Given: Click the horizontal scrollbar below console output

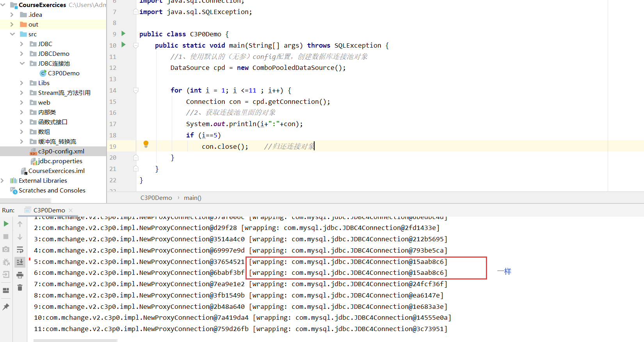Looking at the screenshot, I should (x=75, y=340).
